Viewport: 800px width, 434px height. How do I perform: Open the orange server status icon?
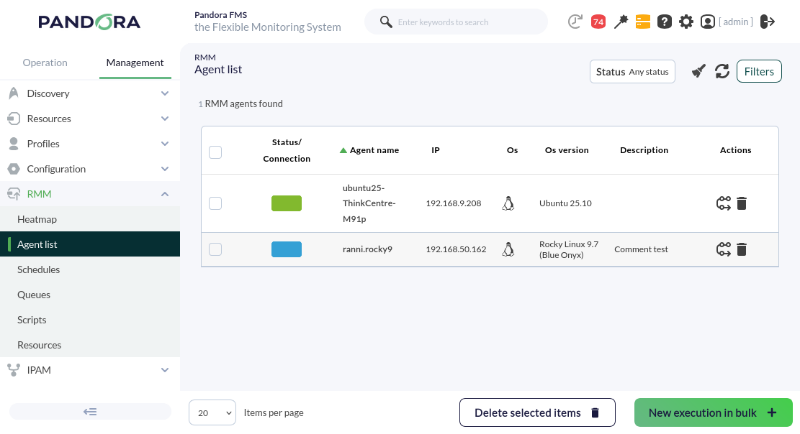(643, 21)
